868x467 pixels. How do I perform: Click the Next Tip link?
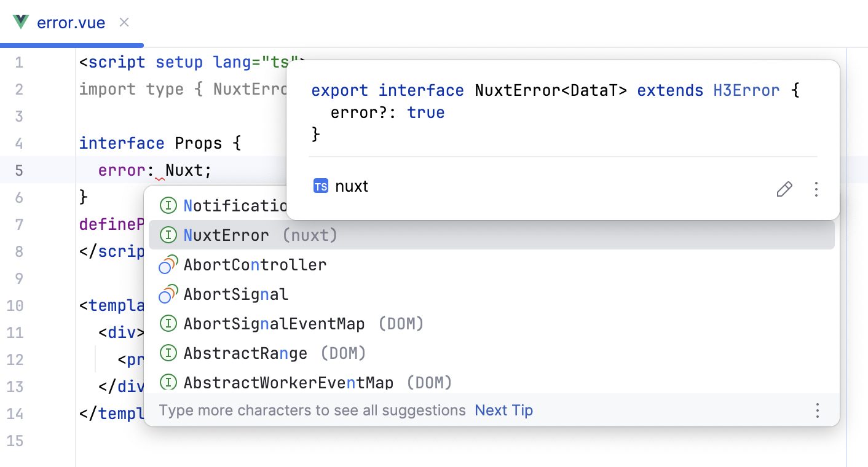pos(503,410)
